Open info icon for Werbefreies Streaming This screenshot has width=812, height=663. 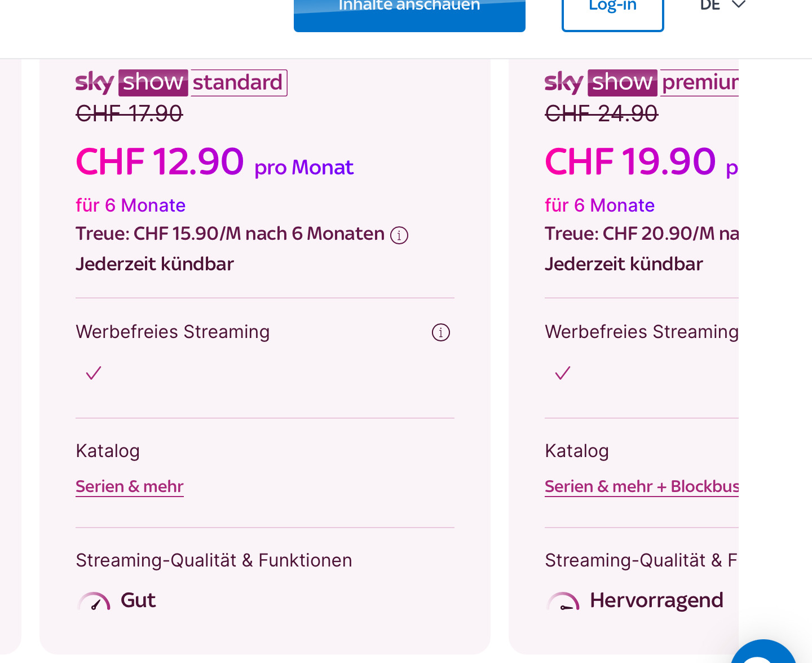point(440,332)
